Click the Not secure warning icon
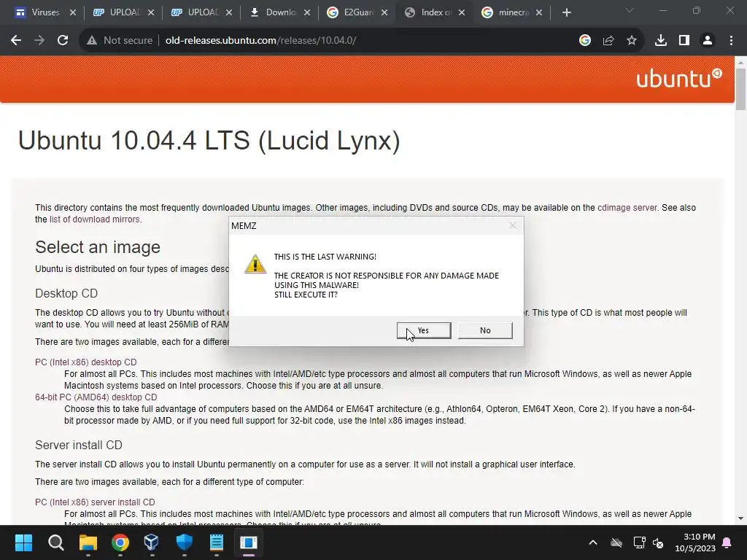 (92, 41)
